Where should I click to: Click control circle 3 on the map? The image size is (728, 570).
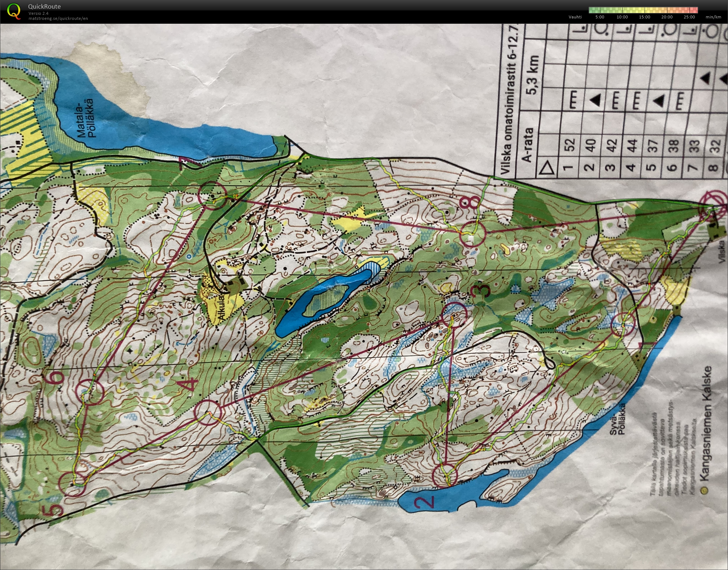click(x=454, y=315)
